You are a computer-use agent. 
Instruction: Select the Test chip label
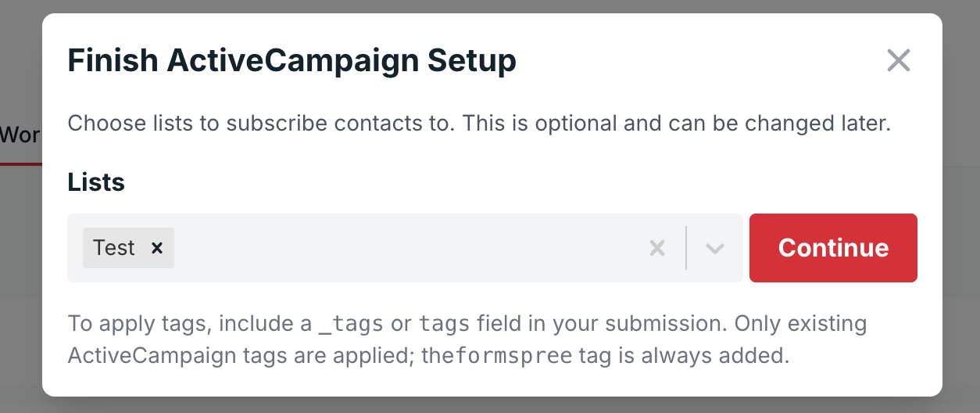tap(114, 248)
